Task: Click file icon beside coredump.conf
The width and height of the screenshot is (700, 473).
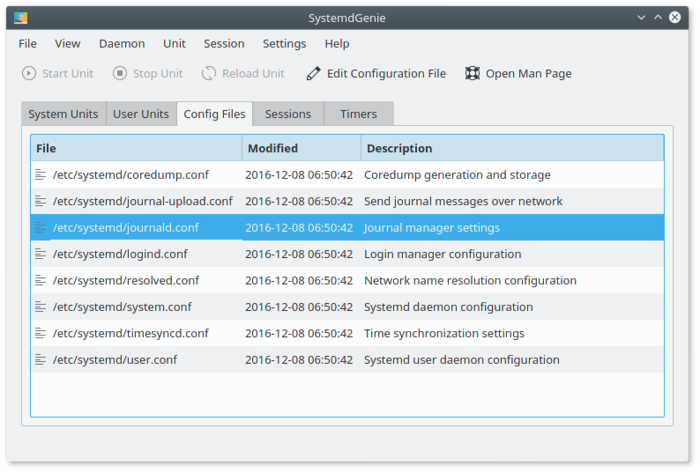Action: (x=41, y=175)
